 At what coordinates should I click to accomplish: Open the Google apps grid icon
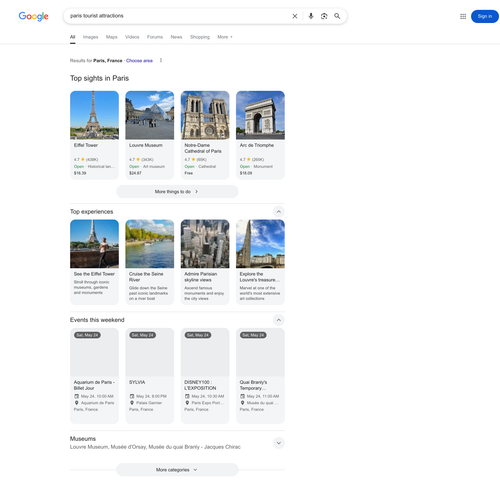pos(463,16)
